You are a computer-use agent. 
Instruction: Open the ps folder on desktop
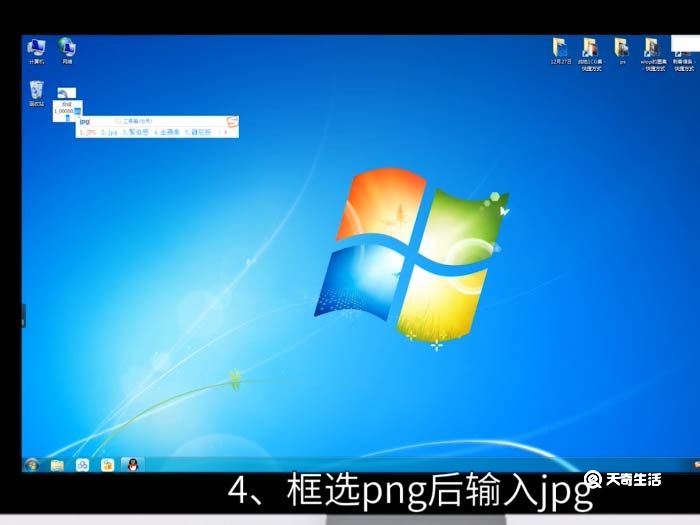pyautogui.click(x=622, y=52)
